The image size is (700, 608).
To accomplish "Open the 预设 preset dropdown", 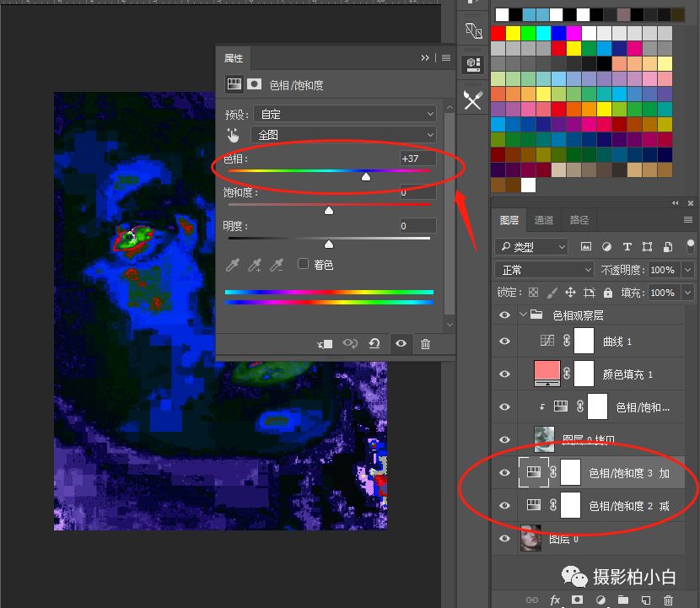I will 344,114.
